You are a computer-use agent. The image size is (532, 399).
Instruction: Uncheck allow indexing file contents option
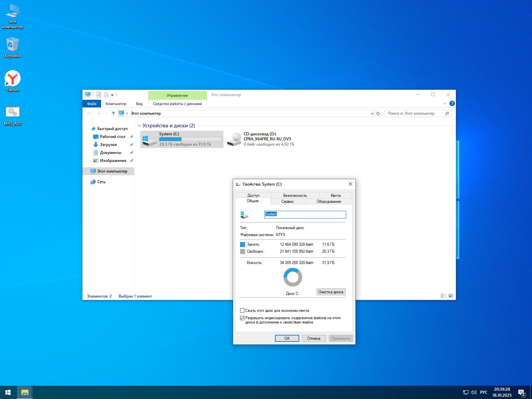point(242,318)
